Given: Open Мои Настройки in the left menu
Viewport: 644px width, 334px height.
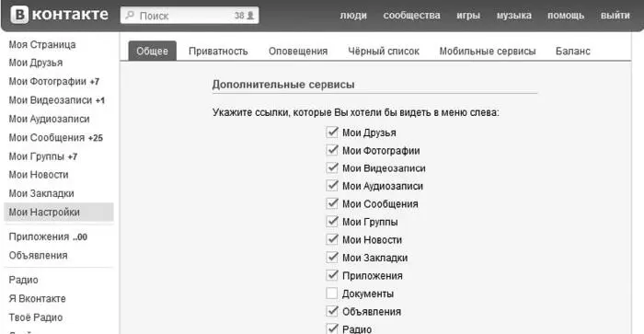Looking at the screenshot, I should 59,212.
